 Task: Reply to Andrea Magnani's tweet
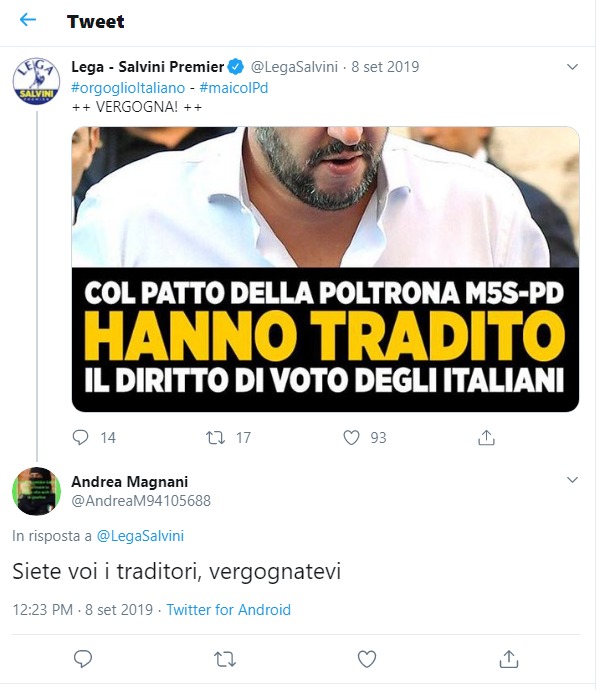coord(83,659)
